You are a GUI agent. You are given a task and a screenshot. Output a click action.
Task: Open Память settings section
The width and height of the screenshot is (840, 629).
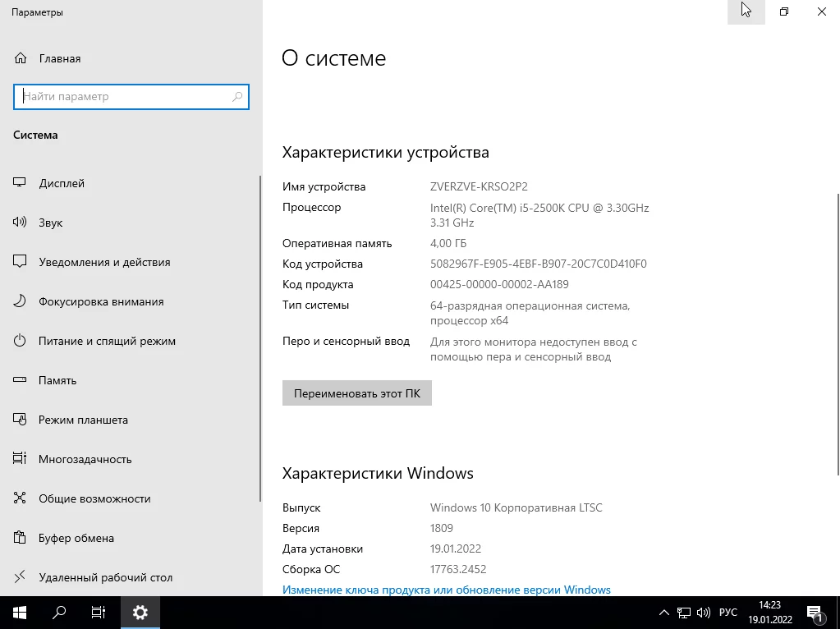click(x=57, y=380)
